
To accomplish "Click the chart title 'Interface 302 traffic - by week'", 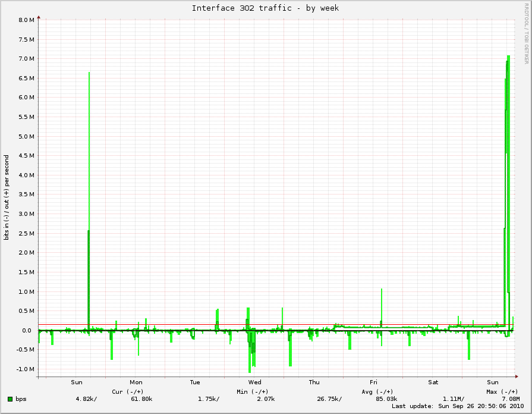I will 265,8.
